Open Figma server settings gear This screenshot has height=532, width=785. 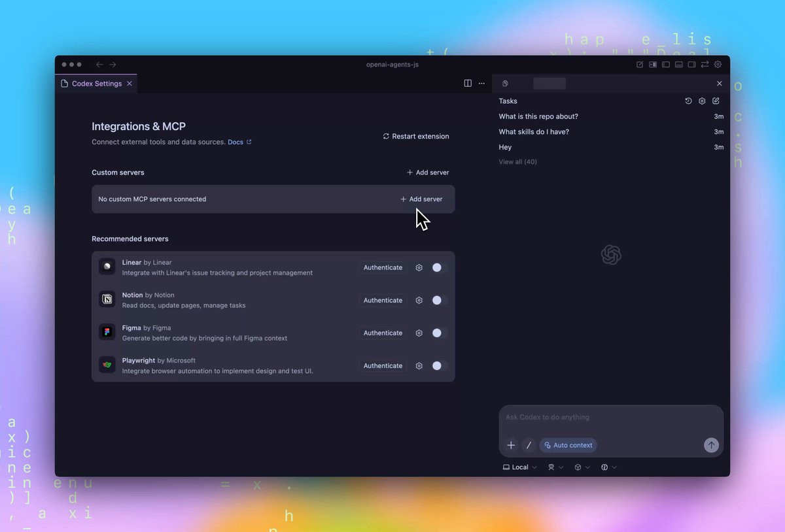(x=419, y=333)
